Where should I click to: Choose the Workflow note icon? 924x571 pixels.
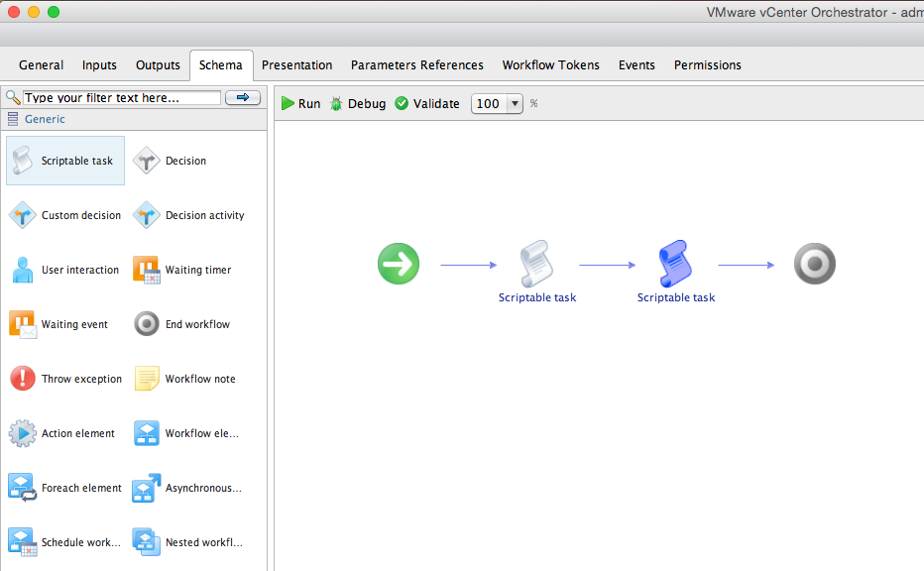(147, 379)
